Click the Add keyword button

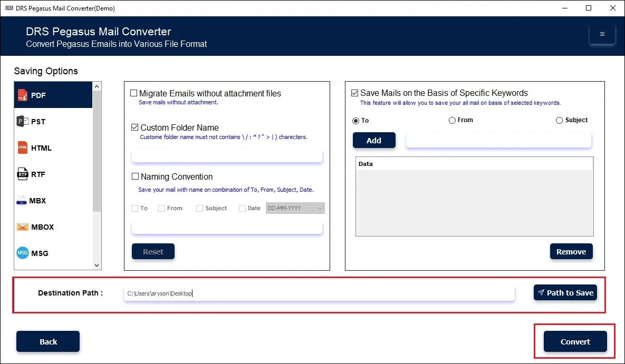point(374,140)
